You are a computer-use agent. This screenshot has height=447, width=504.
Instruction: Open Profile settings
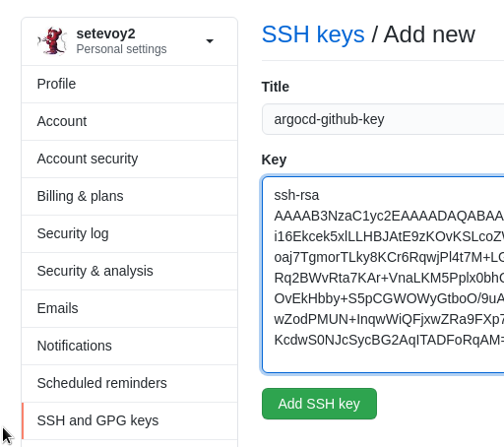(130, 84)
